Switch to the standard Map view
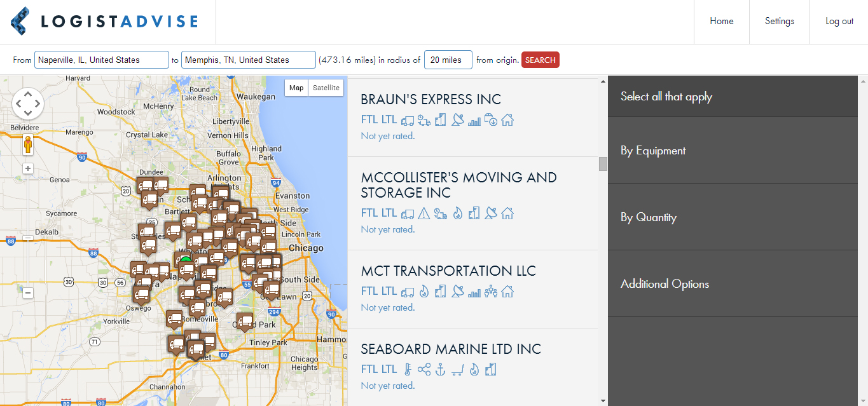 pyautogui.click(x=296, y=88)
